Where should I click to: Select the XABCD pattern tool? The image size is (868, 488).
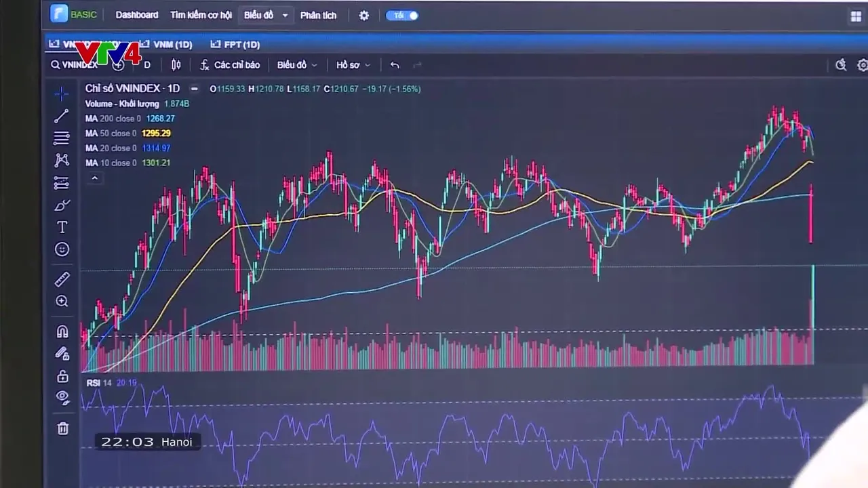(62, 161)
